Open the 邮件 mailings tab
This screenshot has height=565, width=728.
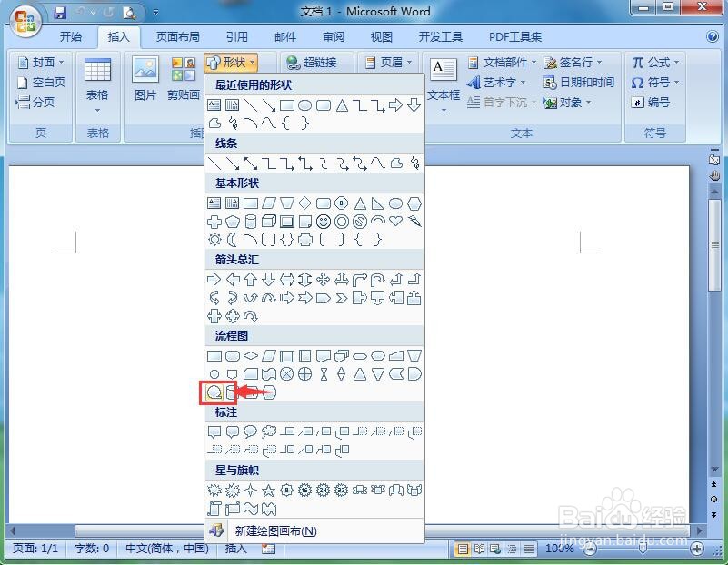coord(285,36)
